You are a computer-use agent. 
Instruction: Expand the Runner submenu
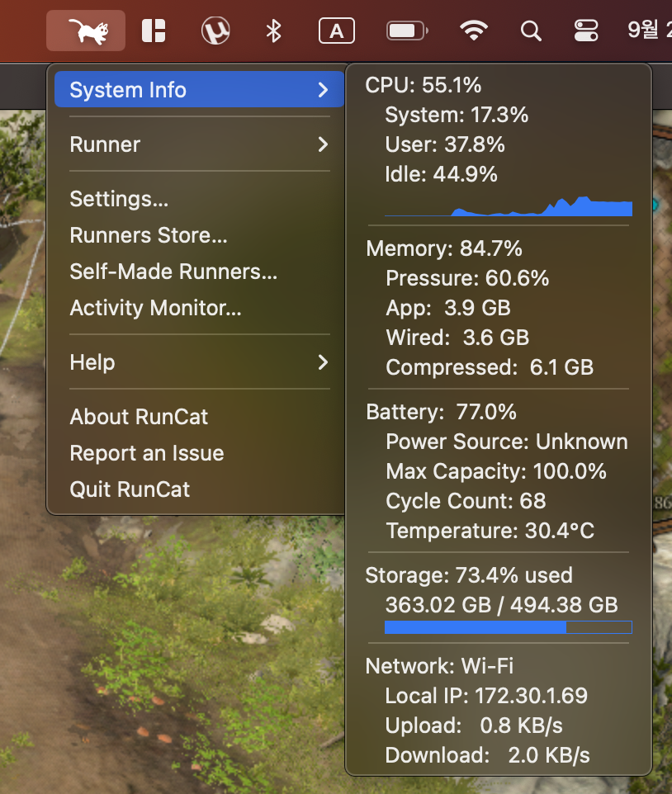(x=198, y=144)
